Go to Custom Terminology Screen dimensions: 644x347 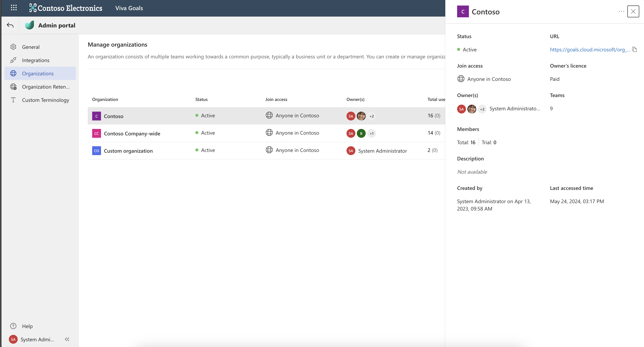(45, 100)
